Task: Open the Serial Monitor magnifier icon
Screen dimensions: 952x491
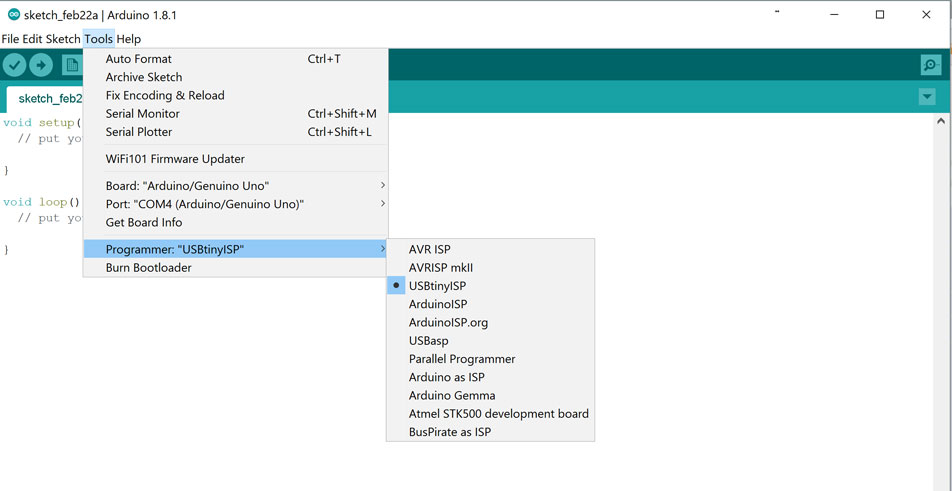Action: click(930, 65)
